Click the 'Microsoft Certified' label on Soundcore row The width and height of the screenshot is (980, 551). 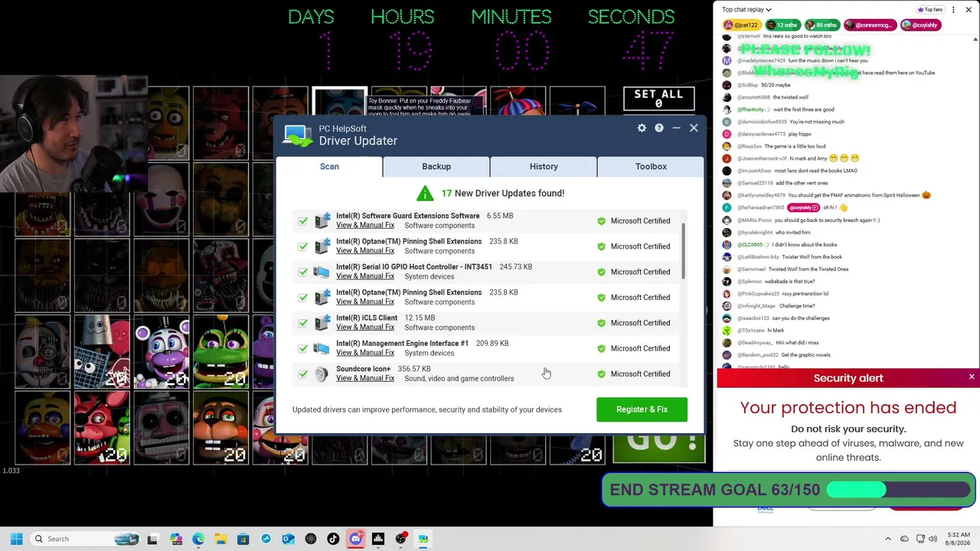pos(640,373)
